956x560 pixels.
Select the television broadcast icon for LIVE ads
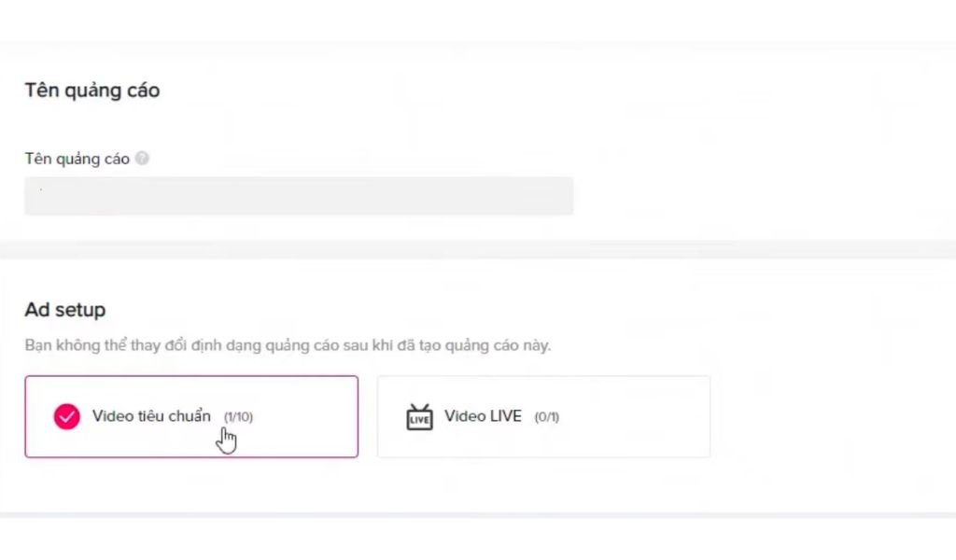click(x=419, y=417)
